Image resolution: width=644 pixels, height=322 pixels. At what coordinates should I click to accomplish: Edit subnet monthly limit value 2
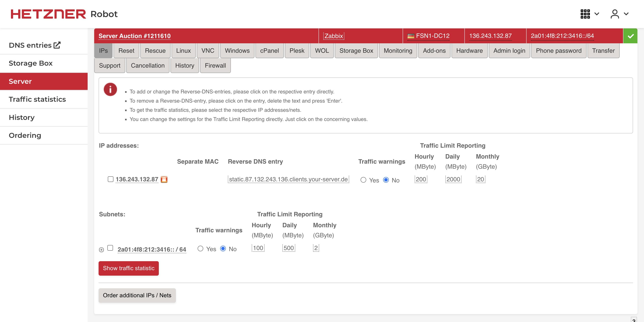click(x=316, y=248)
